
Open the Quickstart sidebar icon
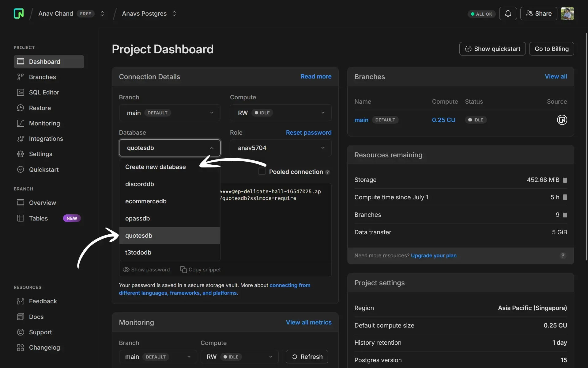point(20,169)
